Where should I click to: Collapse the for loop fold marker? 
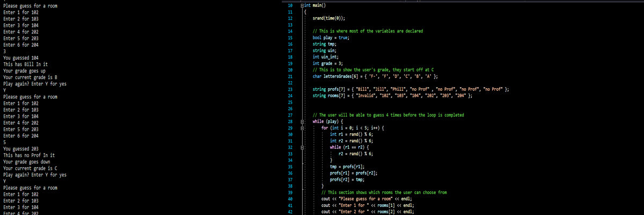[x=303, y=128]
